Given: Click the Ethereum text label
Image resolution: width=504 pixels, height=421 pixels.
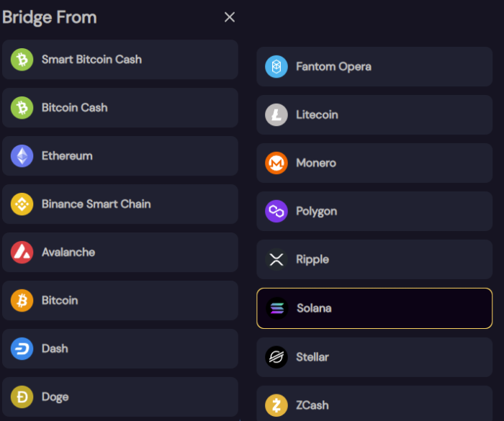Looking at the screenshot, I should coord(67,156).
